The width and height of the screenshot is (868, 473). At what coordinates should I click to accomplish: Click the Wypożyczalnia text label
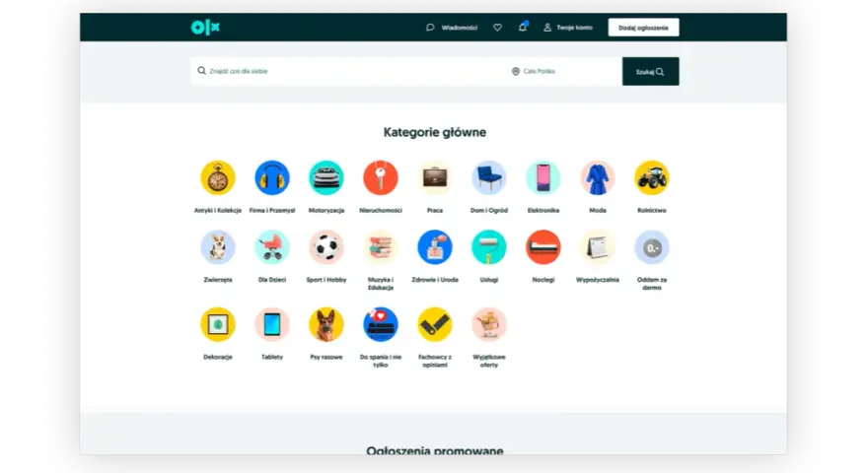point(598,280)
